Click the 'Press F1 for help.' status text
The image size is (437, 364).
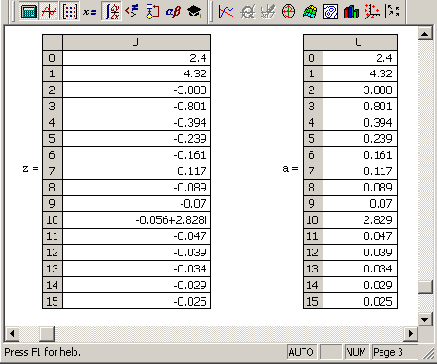(x=42, y=352)
